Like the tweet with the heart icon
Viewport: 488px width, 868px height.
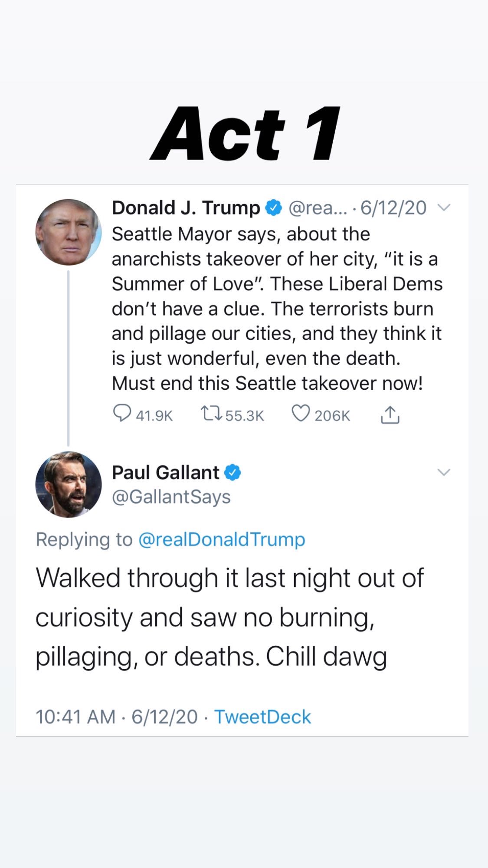[x=301, y=414]
